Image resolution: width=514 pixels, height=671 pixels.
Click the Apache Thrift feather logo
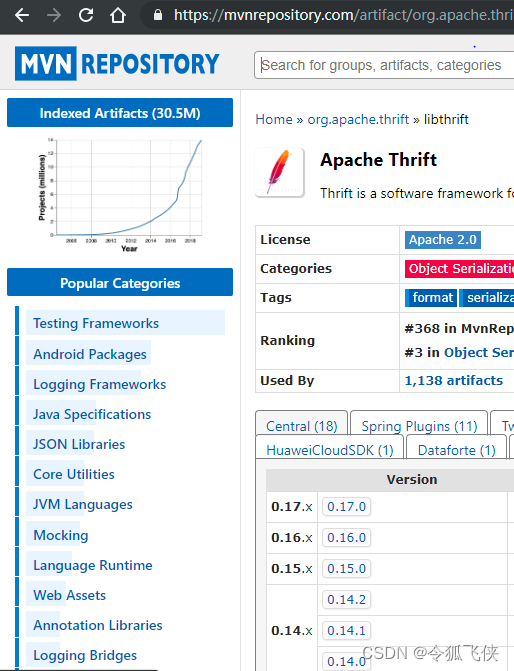(x=279, y=172)
